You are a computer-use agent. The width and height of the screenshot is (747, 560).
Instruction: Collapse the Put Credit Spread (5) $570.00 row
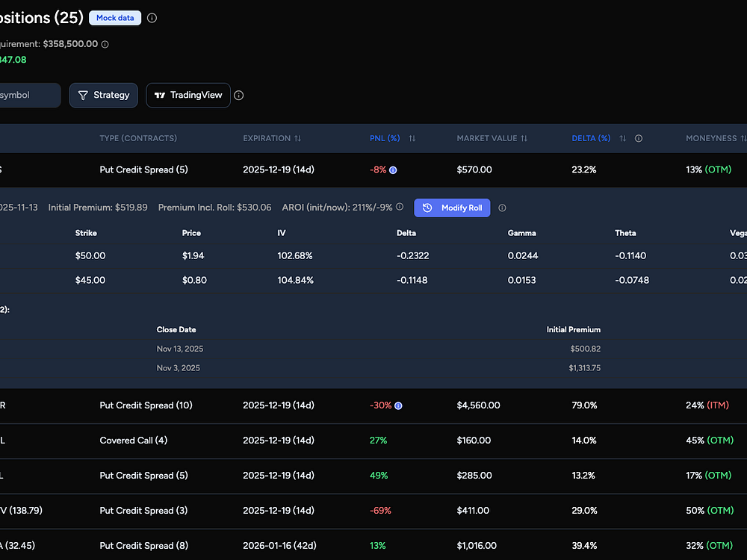pyautogui.click(x=373, y=170)
